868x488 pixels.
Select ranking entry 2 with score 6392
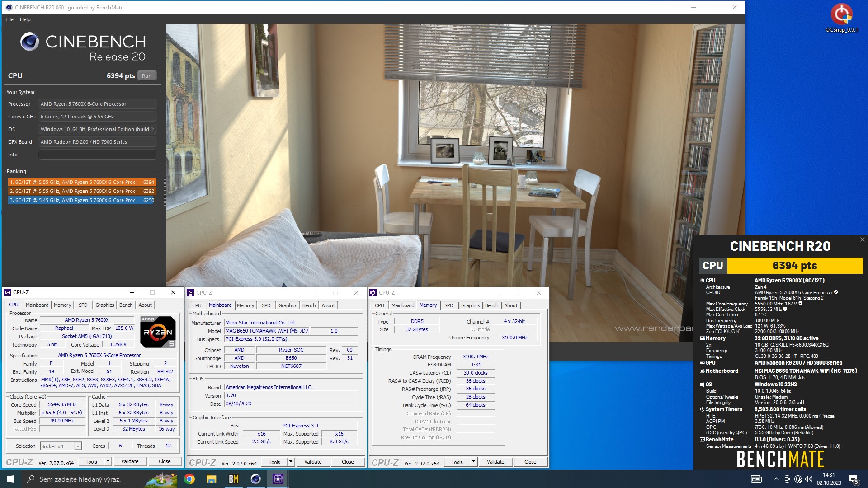82,191
